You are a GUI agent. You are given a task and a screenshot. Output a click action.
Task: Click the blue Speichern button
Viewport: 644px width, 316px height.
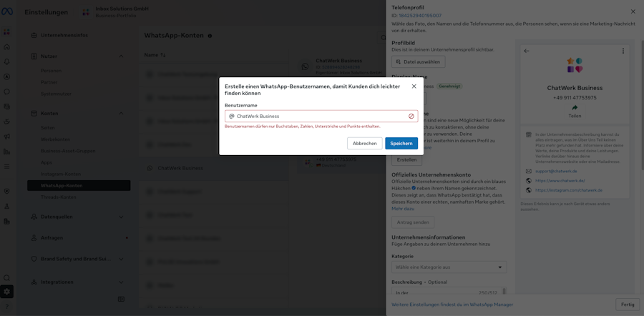[401, 143]
